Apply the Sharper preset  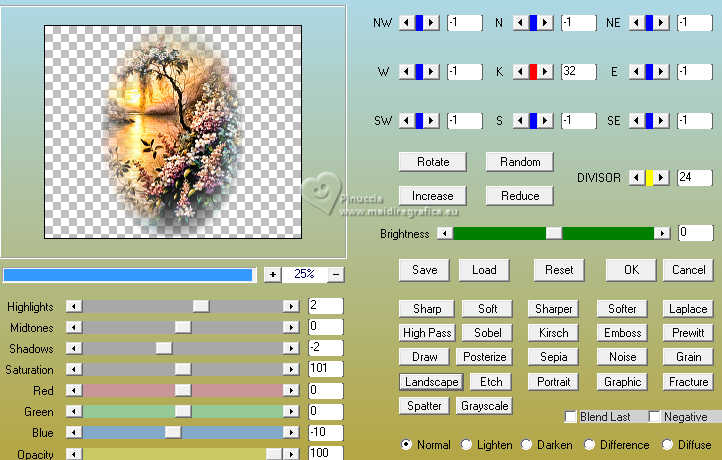(x=553, y=309)
